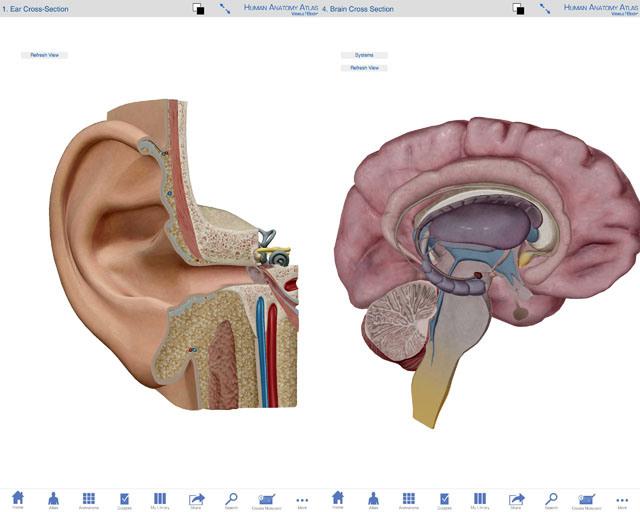
Task: Open the grid icon in the brain pane toolbar
Action: pos(409,498)
